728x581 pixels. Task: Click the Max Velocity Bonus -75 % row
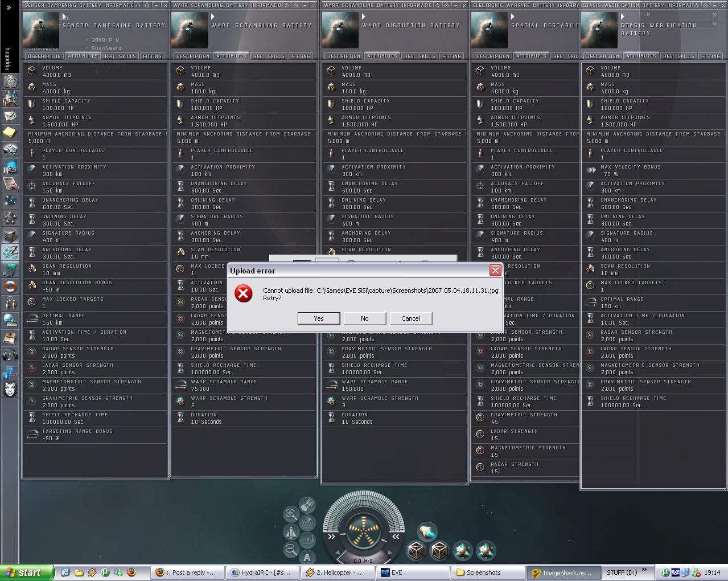(653, 170)
